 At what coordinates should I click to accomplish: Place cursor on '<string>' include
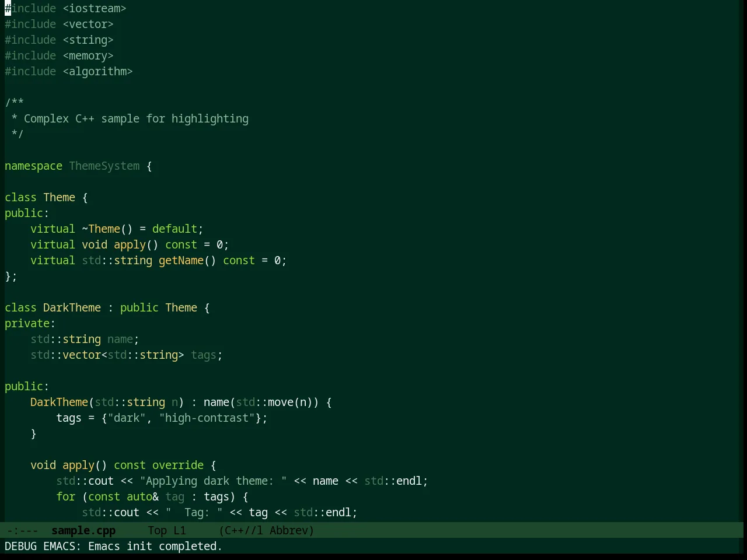point(88,40)
